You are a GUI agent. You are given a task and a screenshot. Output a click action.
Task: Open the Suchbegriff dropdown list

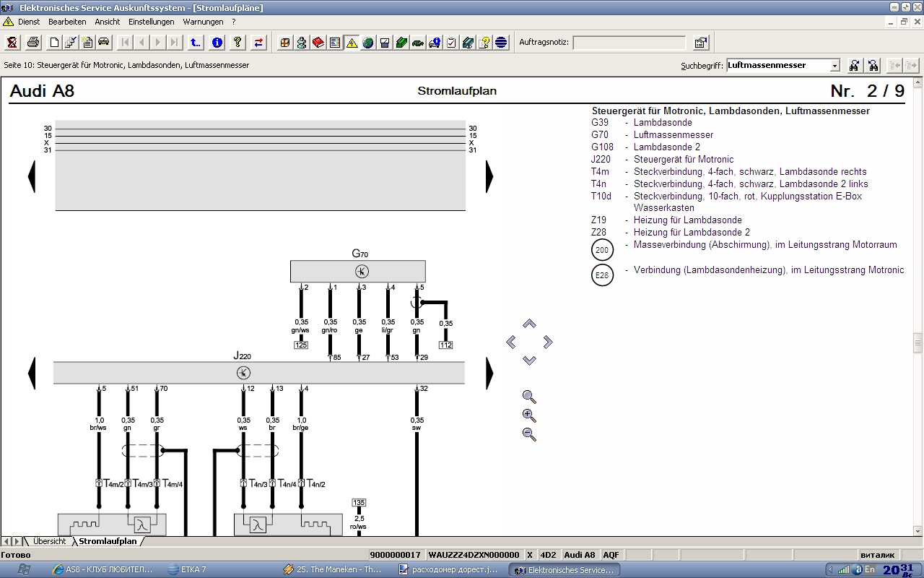pyautogui.click(x=834, y=66)
